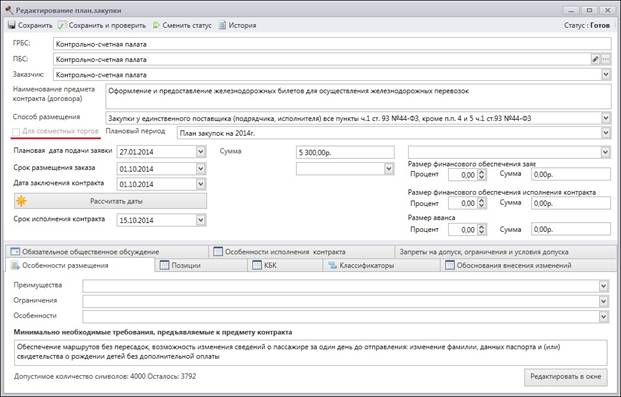Image resolution: width=621 pixels, height=397 pixels.
Task: Switch to the Классификаторы tab
Action: point(382,265)
